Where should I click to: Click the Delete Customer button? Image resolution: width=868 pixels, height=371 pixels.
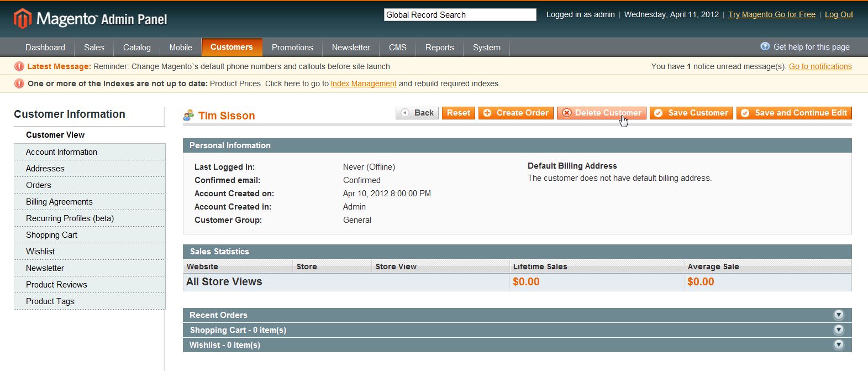click(x=601, y=113)
